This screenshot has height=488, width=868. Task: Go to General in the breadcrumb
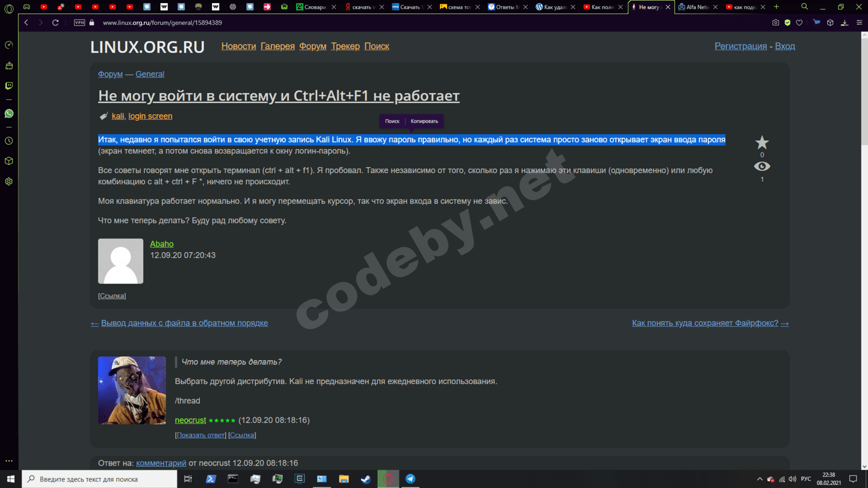pos(150,74)
